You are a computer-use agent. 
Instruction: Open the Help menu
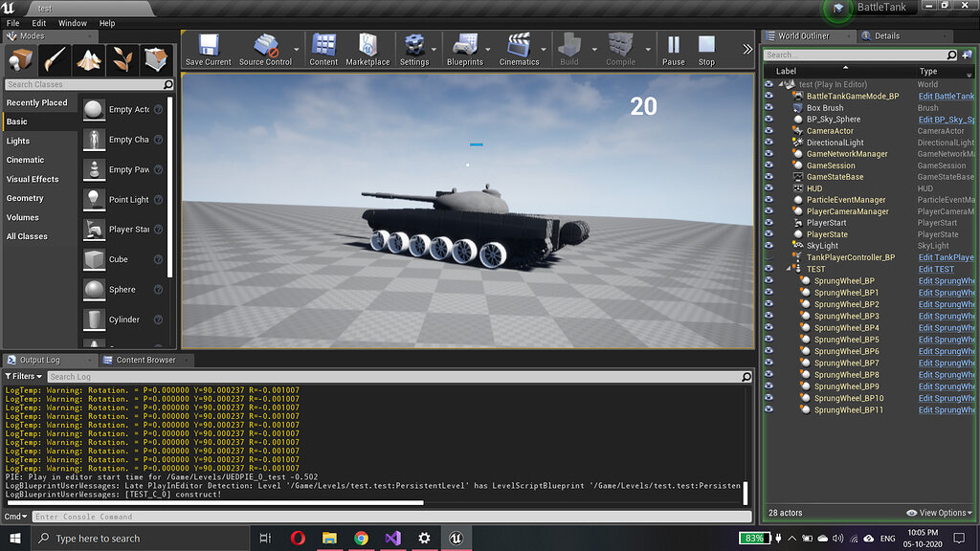107,23
